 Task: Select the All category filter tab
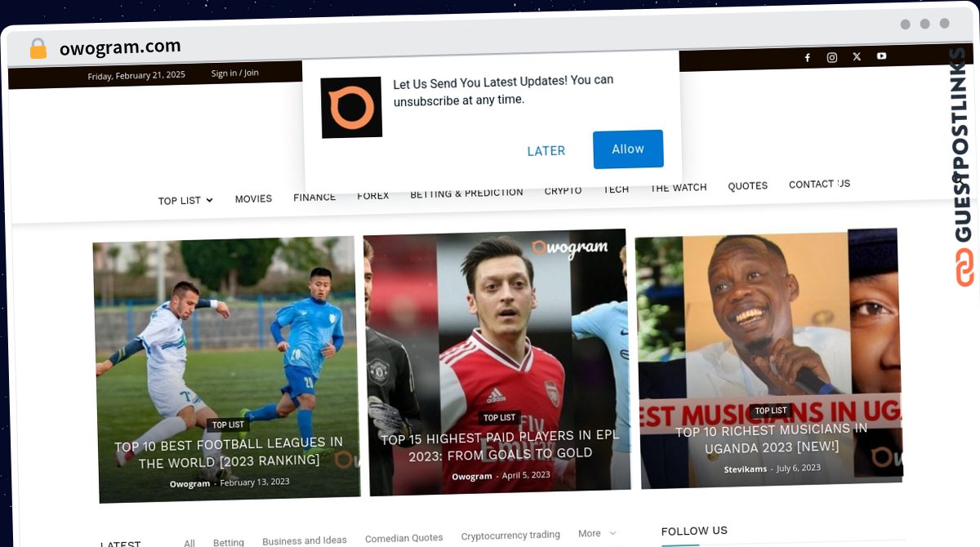[x=189, y=543]
